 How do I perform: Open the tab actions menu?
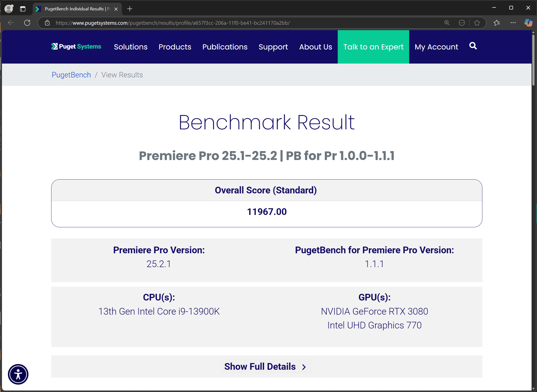23,9
